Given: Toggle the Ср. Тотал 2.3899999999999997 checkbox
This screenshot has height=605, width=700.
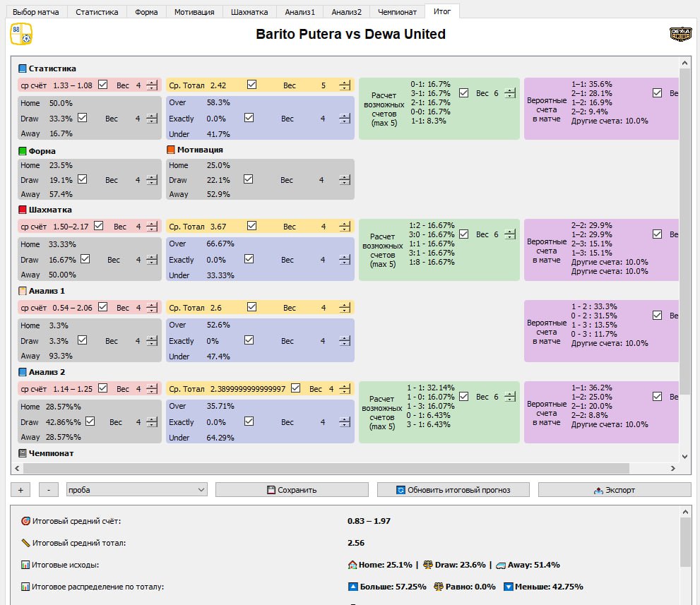Looking at the screenshot, I should tap(295, 388).
